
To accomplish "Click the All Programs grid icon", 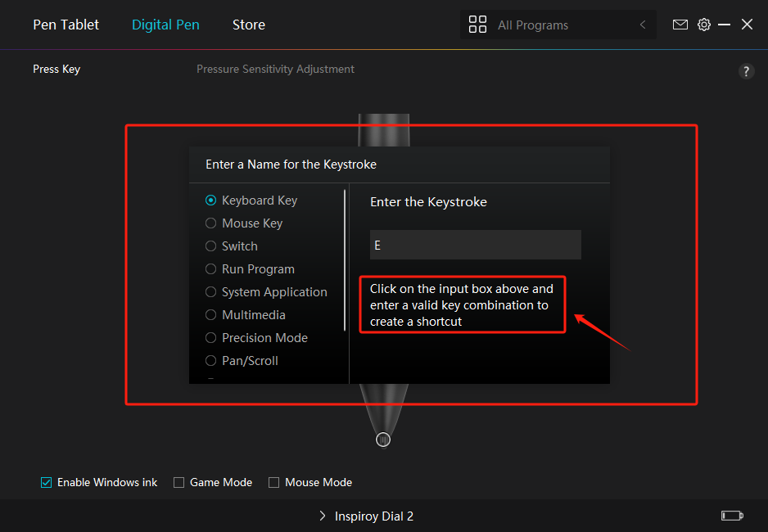I will point(477,25).
